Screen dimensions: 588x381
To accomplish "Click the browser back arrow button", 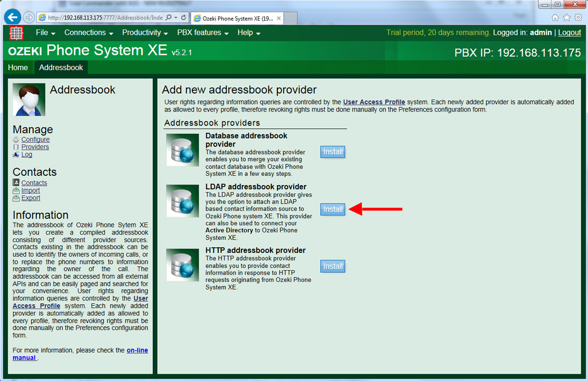I will click(13, 17).
